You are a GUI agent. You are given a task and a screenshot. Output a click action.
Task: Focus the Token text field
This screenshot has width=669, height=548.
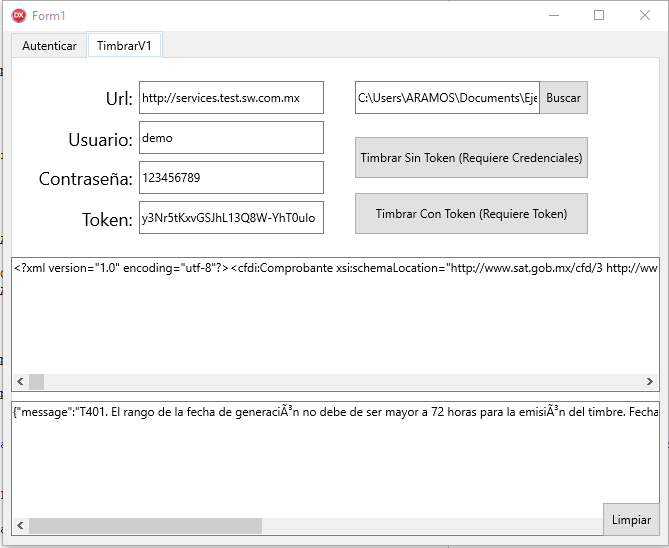tap(231, 218)
